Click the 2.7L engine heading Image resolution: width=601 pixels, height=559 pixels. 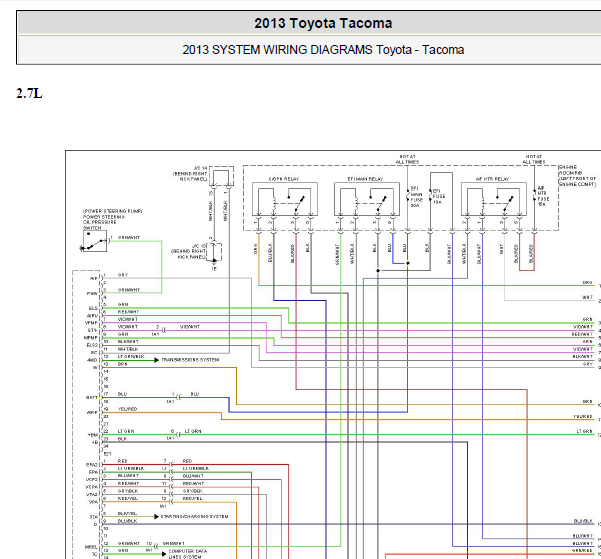pyautogui.click(x=29, y=93)
